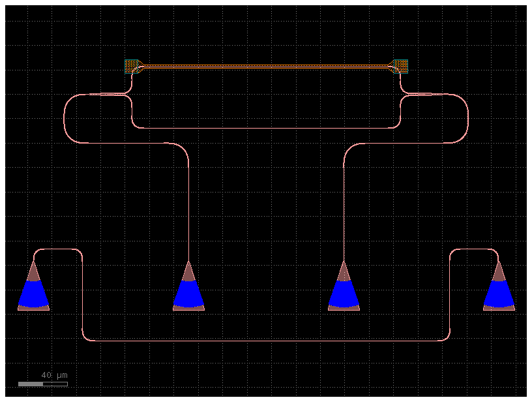Click the leftmost blue grating coupler

[33, 294]
